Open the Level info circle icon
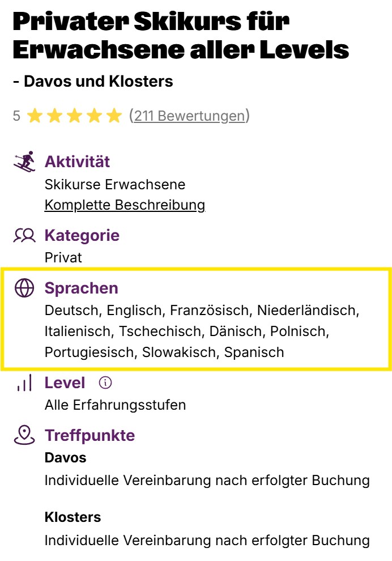The width and height of the screenshot is (392, 561). [x=105, y=383]
